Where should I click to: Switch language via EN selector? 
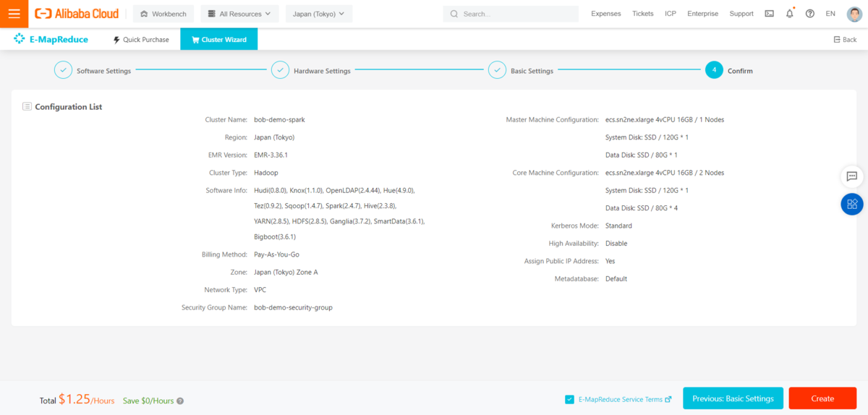[830, 14]
